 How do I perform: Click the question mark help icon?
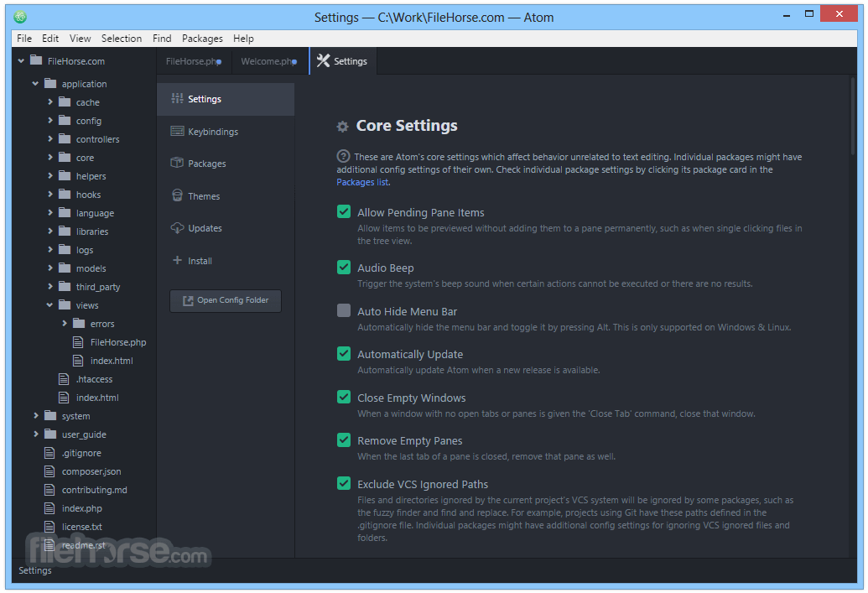tap(343, 156)
